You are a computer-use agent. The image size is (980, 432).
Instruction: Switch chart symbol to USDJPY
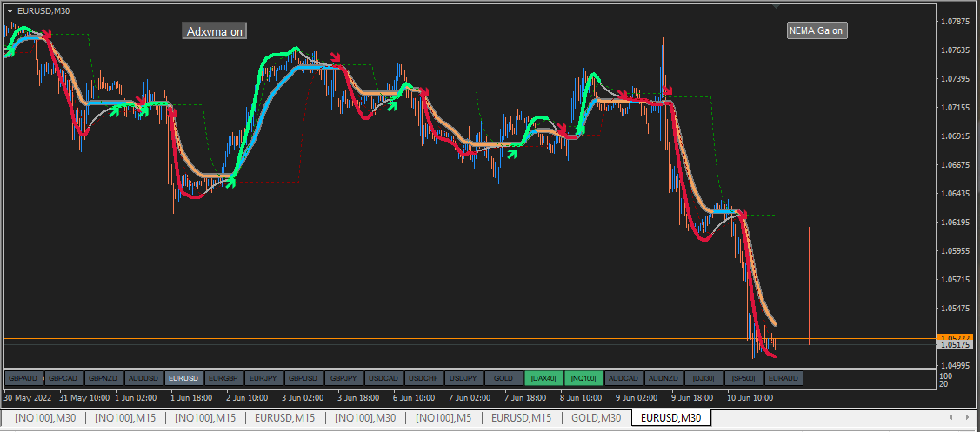tap(463, 378)
